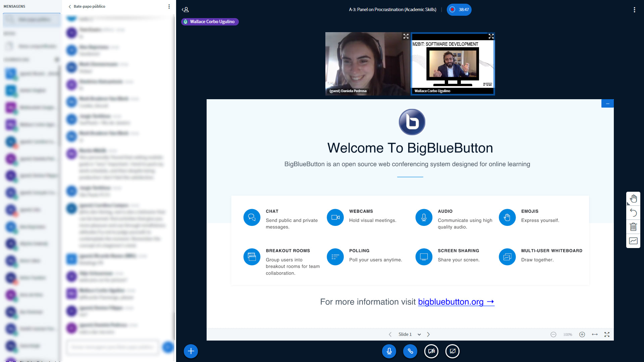
Task: Open the meeting options three-dot menu
Action: click(634, 10)
